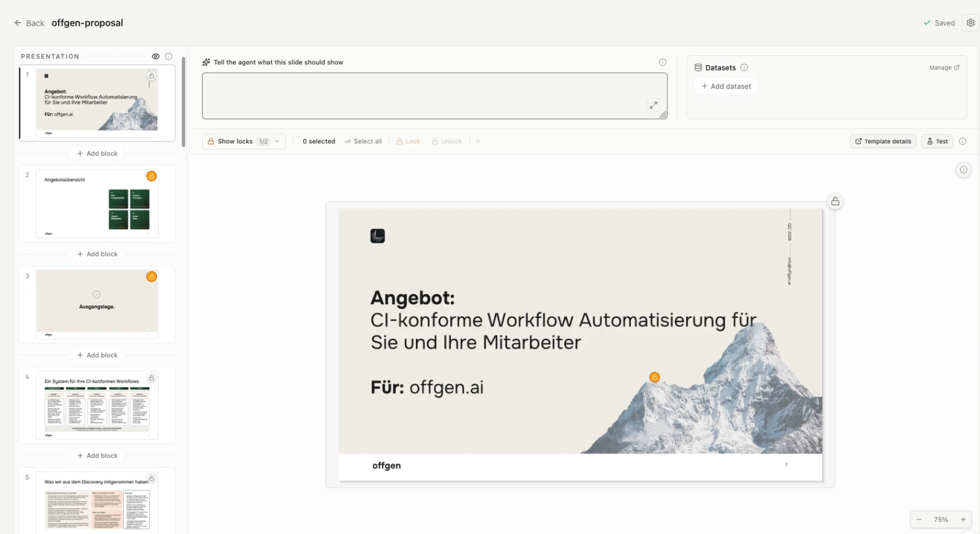
Task: Click the 75% zoom level
Action: coord(941,520)
